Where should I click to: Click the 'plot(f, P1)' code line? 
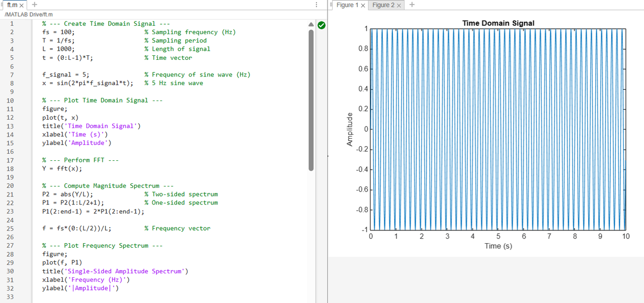click(62, 262)
